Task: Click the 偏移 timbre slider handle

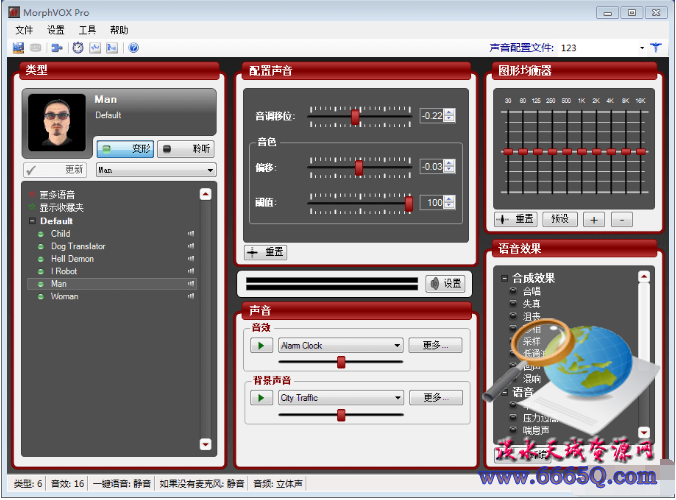Action: pos(359,167)
